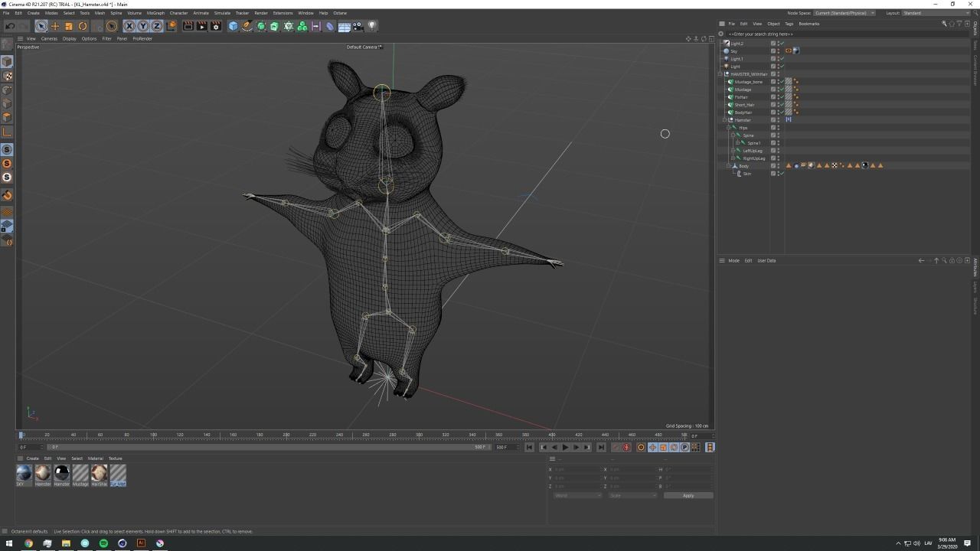Add a Light object from toolbar
The width and height of the screenshot is (980, 551).
pos(372,26)
